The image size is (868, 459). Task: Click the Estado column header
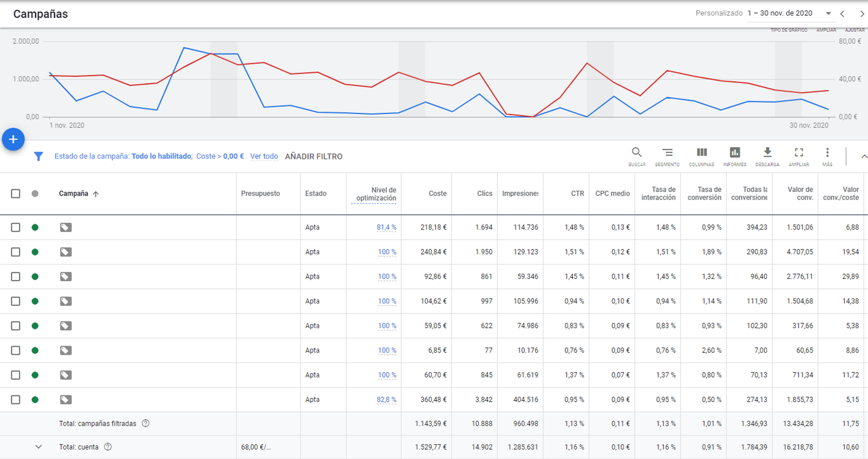click(x=316, y=194)
